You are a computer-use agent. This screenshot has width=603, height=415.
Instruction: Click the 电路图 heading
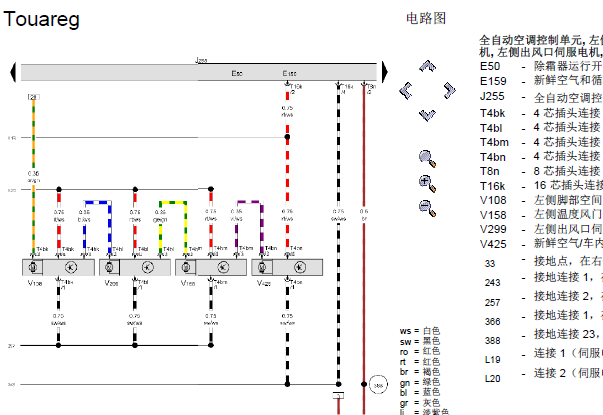coord(426,18)
